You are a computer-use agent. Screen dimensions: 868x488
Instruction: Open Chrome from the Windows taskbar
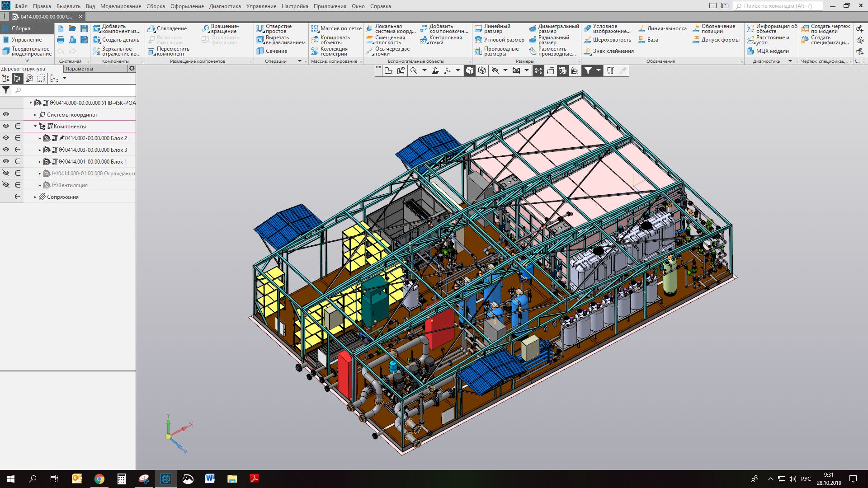pos(99,479)
